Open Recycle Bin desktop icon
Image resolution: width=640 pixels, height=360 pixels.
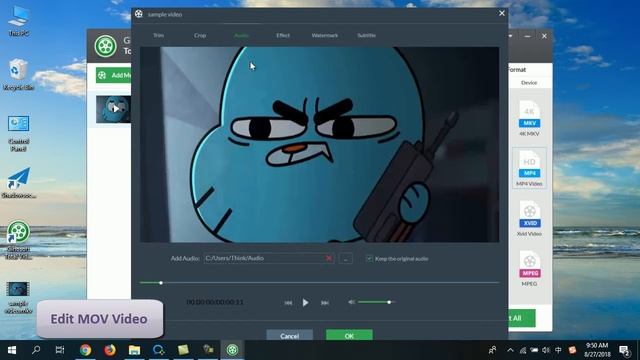pyautogui.click(x=18, y=74)
